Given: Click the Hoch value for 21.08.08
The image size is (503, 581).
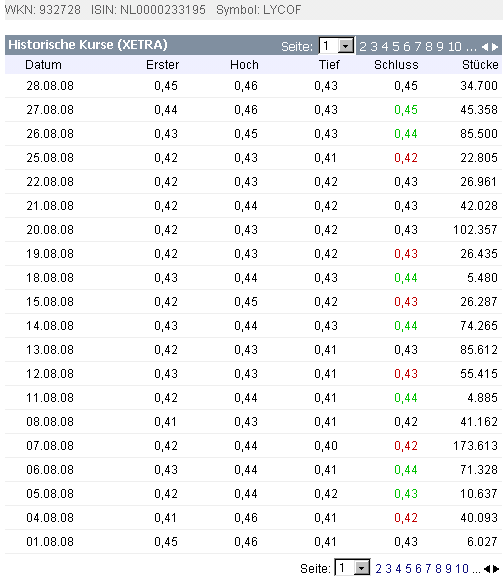Looking at the screenshot, I should pos(246,206).
